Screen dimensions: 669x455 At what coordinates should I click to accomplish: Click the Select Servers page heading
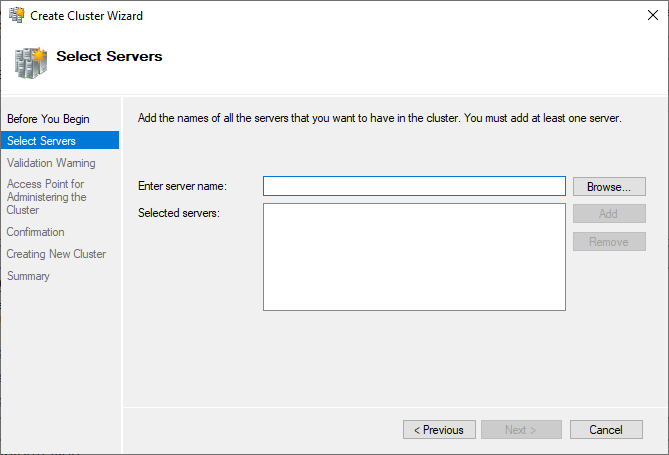tap(109, 56)
